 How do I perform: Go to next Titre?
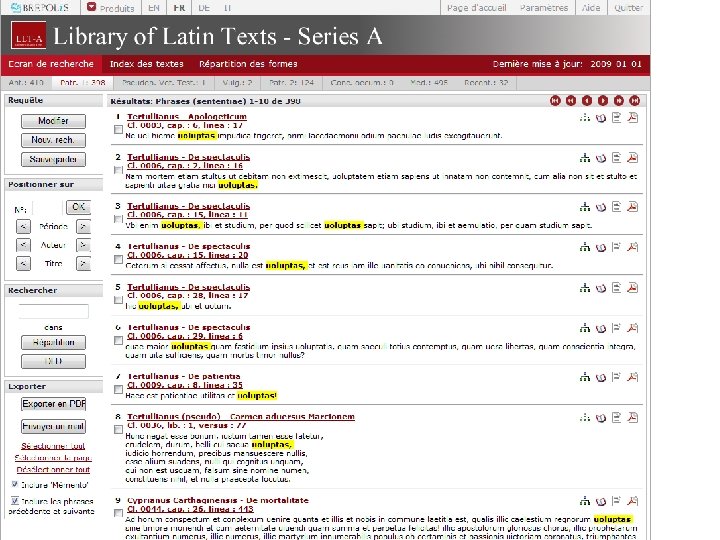click(83, 264)
